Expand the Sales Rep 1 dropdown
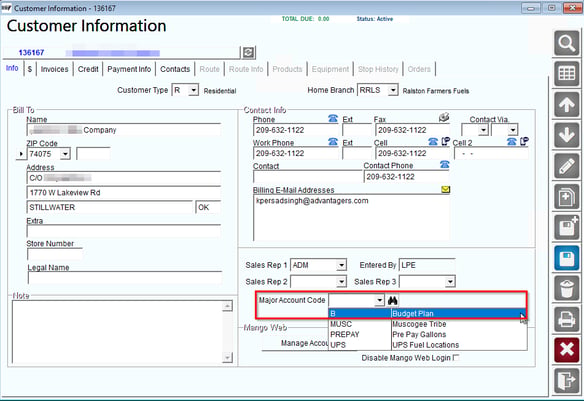 point(341,265)
